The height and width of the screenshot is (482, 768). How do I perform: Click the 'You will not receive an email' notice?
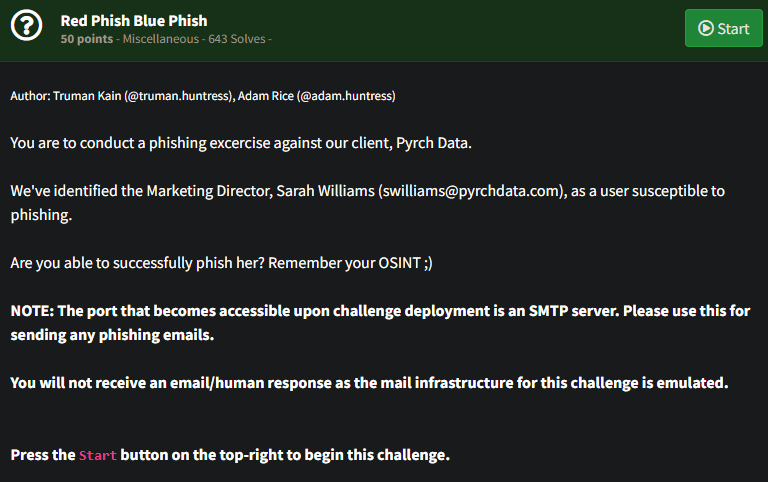[368, 383]
